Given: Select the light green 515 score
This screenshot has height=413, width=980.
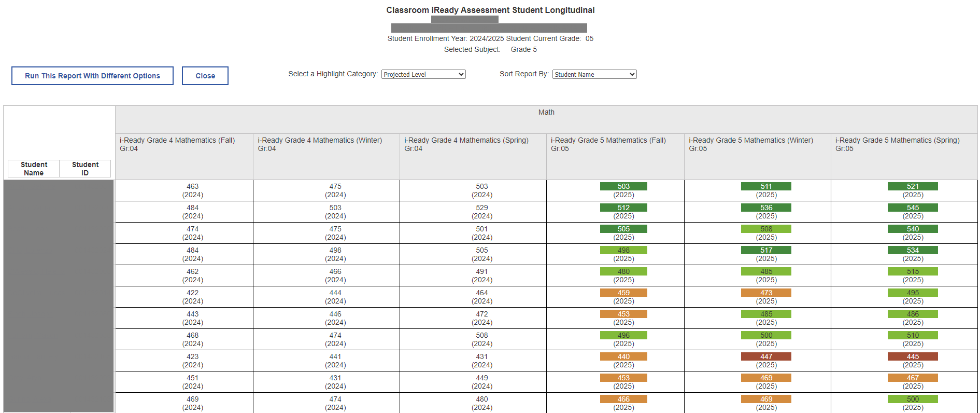Looking at the screenshot, I should click(913, 271).
